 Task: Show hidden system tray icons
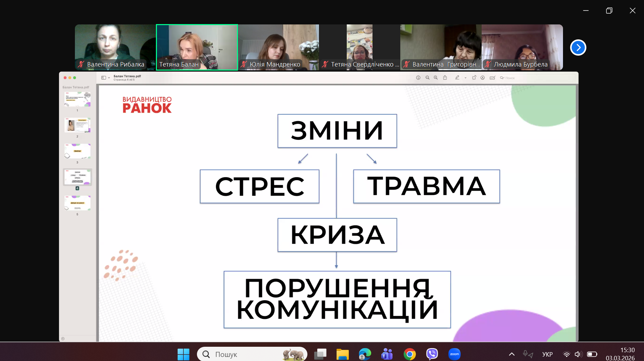tap(512, 354)
